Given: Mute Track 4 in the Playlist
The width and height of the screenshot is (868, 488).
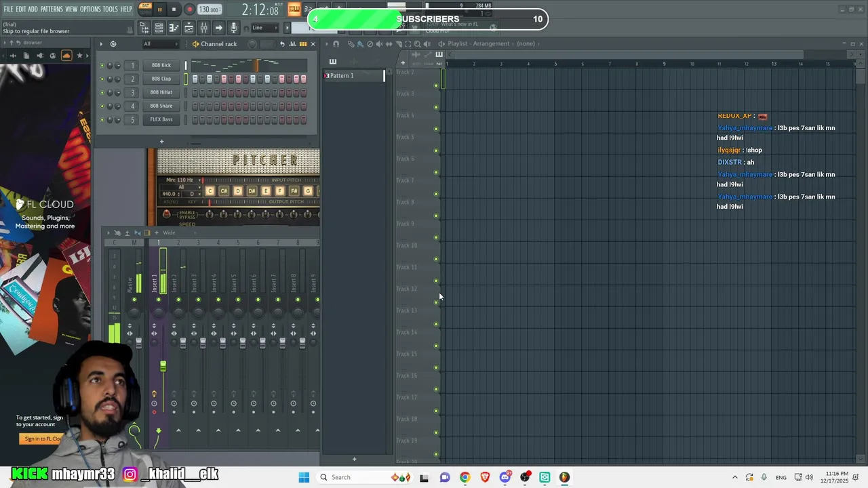Looking at the screenshot, I should (436, 128).
